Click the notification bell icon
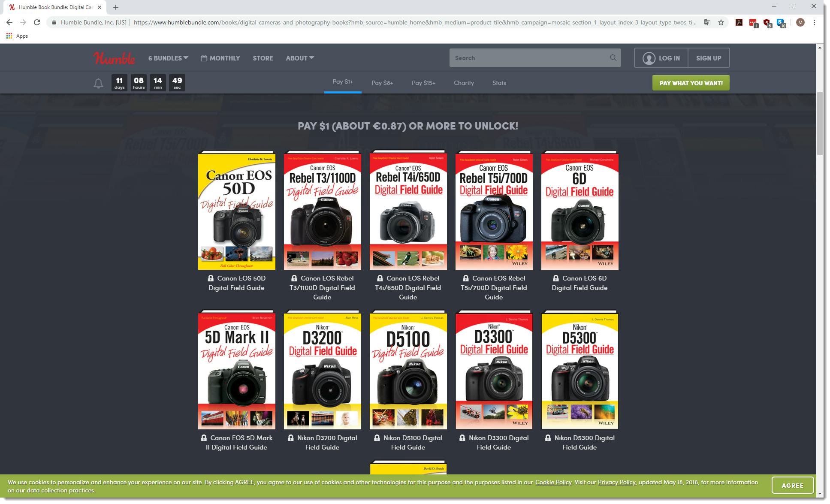Screen dimensions: 830x504 (98, 83)
